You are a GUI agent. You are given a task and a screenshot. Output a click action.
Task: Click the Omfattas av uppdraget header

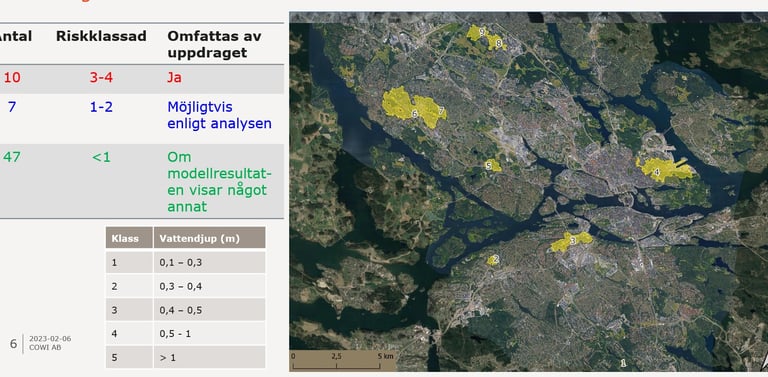click(x=214, y=44)
